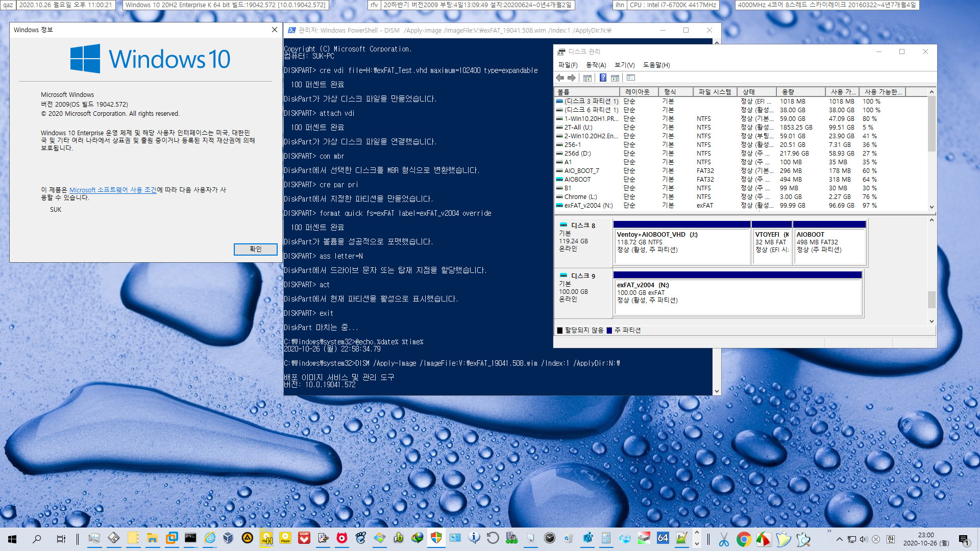This screenshot has height=551, width=980.
Task: Sort by 파일 시스템 column header
Action: [714, 92]
